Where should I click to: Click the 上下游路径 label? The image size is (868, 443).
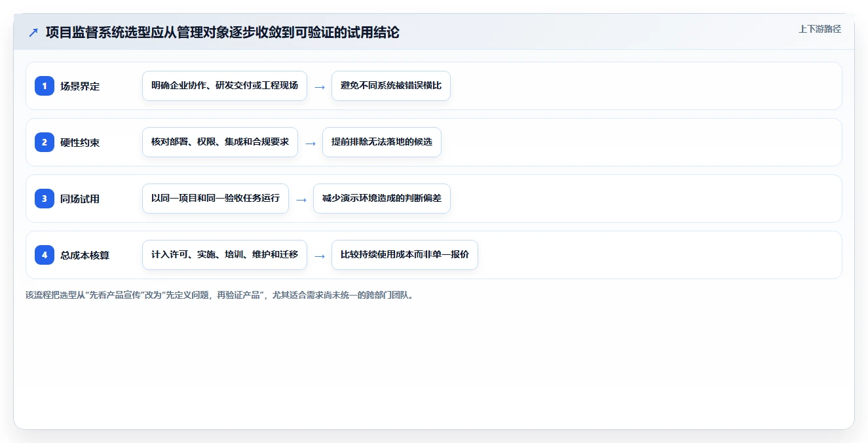point(820,29)
